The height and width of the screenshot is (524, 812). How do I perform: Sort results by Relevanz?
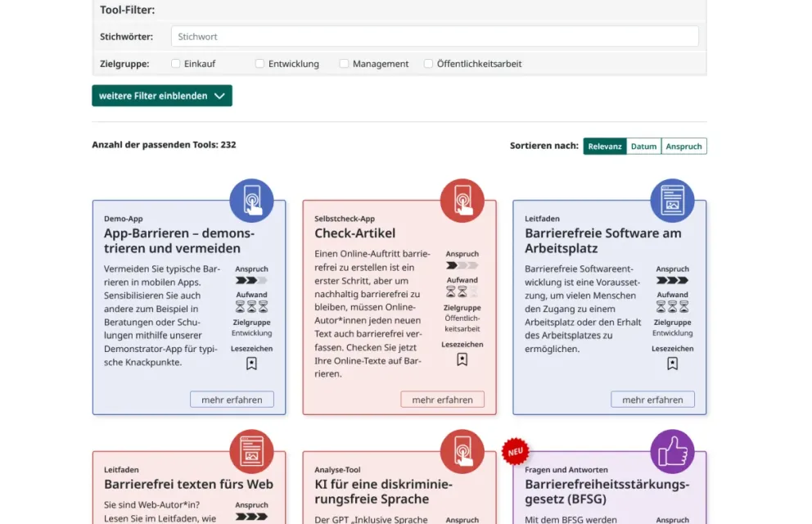[x=605, y=146]
